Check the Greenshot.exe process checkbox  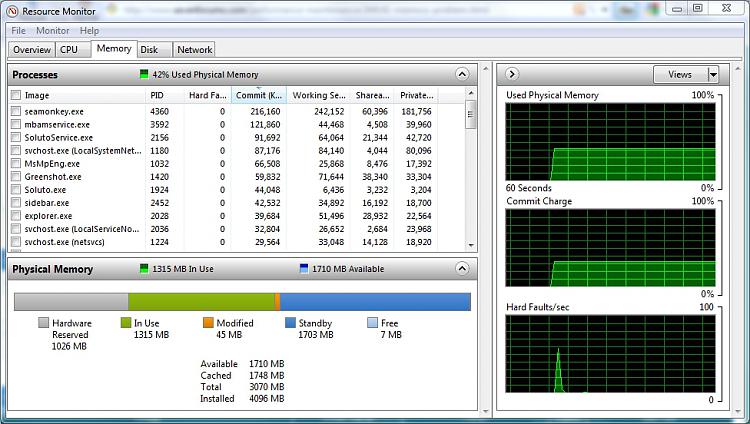[x=16, y=177]
